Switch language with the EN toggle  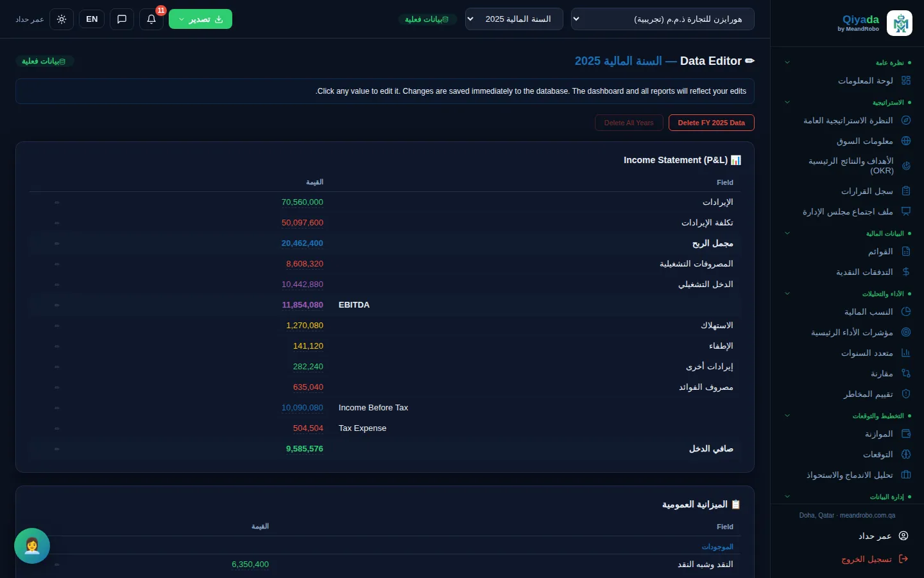(x=92, y=19)
